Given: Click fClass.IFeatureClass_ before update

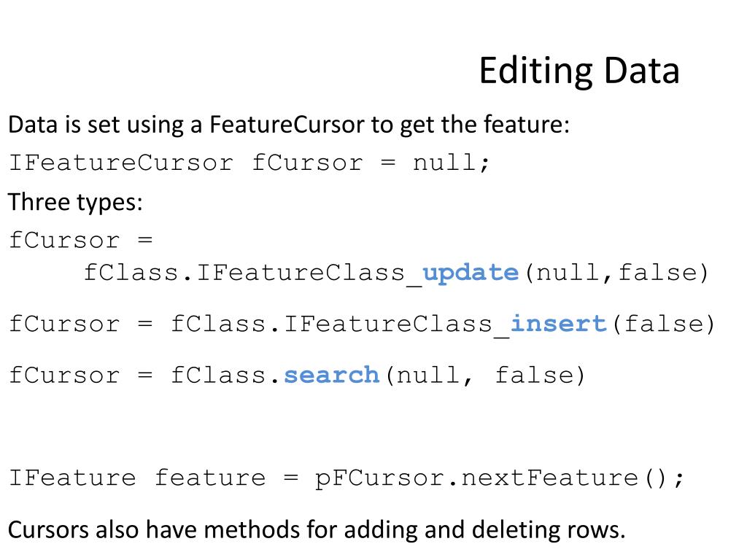Looking at the screenshot, I should tap(253, 273).
